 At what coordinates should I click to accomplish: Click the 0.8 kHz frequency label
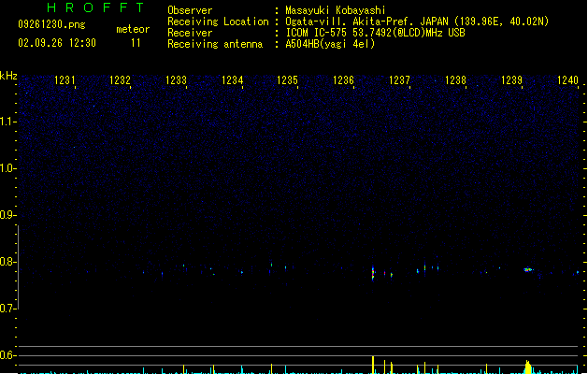click(x=7, y=262)
